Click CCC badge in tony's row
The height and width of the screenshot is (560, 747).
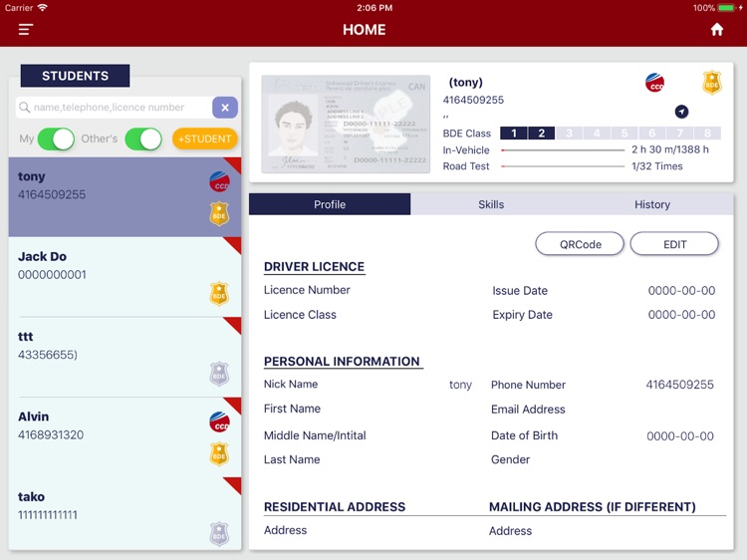219,181
